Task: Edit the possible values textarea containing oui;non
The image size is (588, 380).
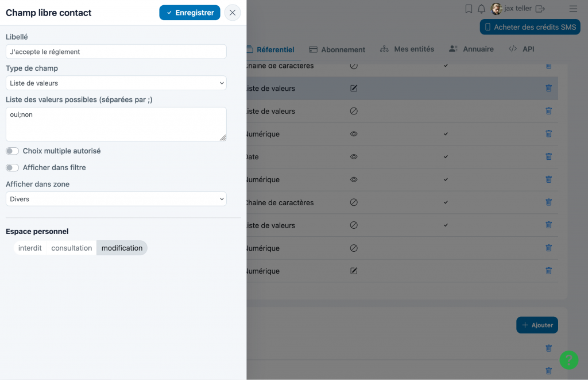Action: click(116, 124)
